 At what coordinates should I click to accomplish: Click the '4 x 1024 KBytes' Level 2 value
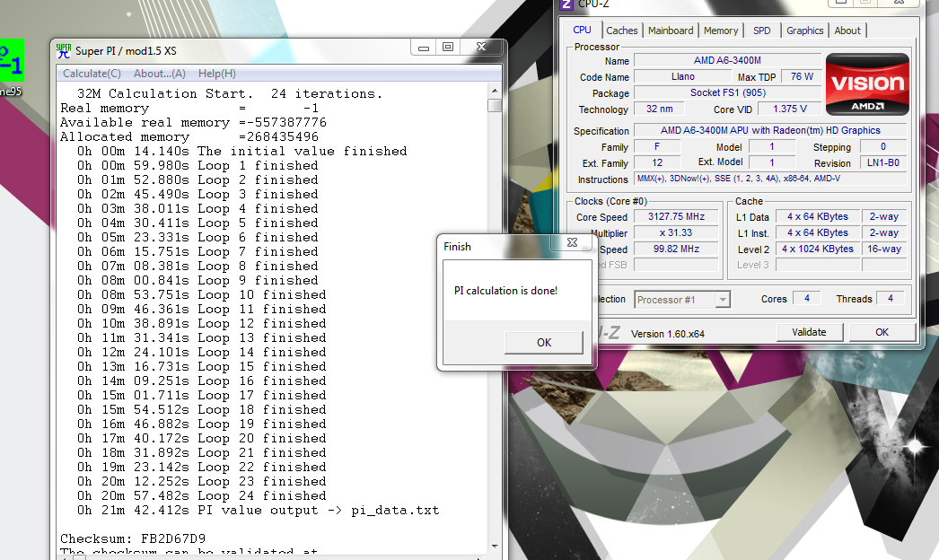(818, 249)
